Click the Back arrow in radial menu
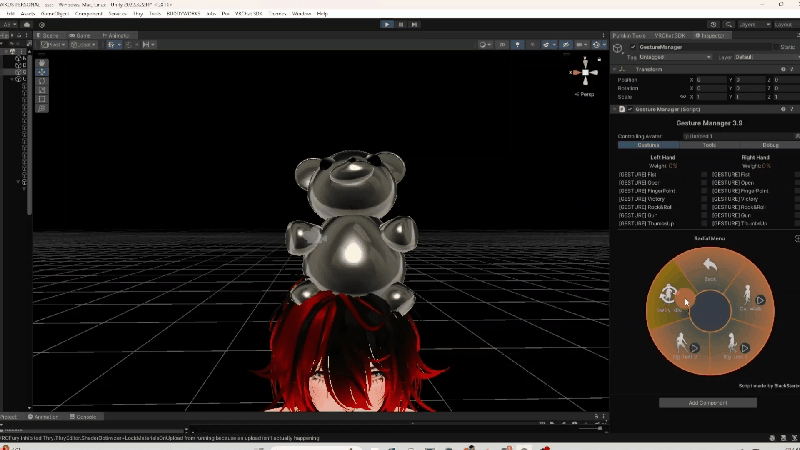The width and height of the screenshot is (800, 450). tap(710, 266)
